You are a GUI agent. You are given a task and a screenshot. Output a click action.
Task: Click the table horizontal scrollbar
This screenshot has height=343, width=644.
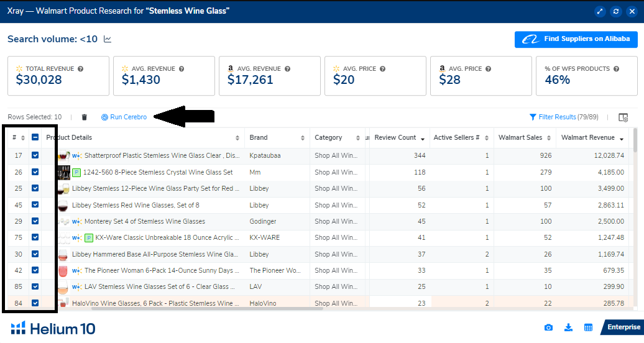[208, 308]
